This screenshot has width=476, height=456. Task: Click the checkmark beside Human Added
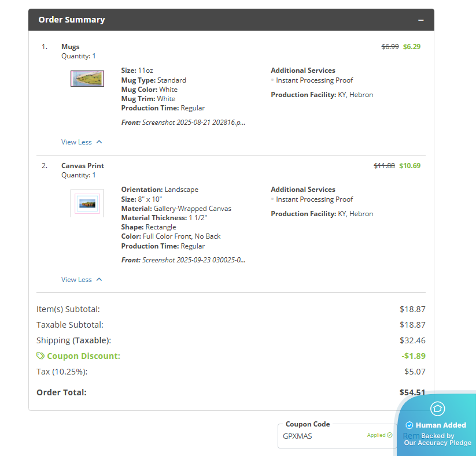(x=409, y=425)
